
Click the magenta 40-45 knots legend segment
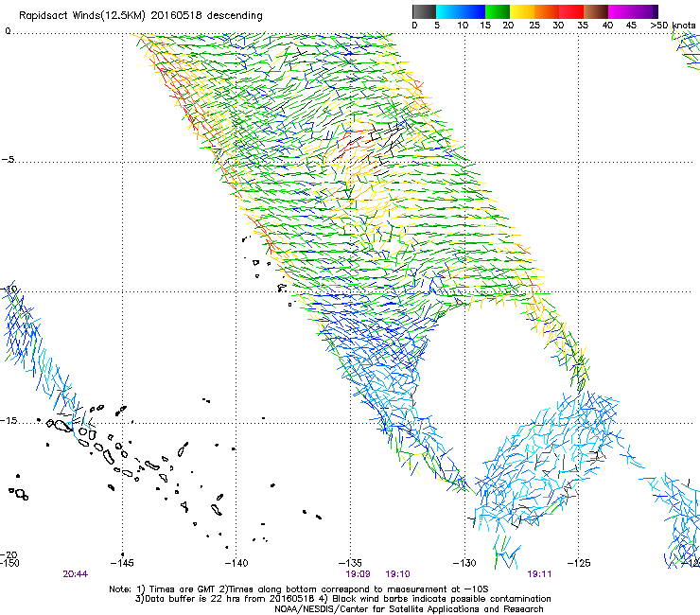point(621,11)
